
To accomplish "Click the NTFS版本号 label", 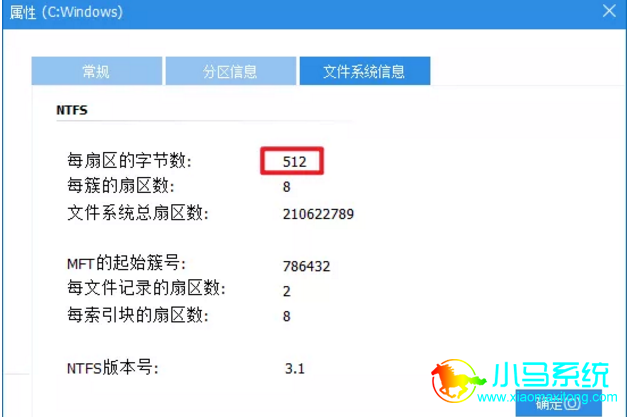I will click(113, 368).
